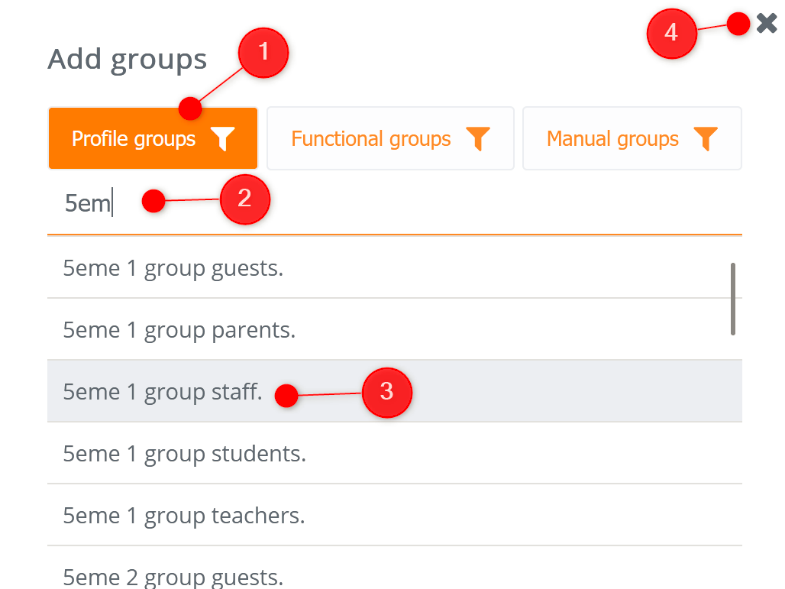Select "5eme 1 group teachers." row
785x589 pixels.
click(183, 515)
